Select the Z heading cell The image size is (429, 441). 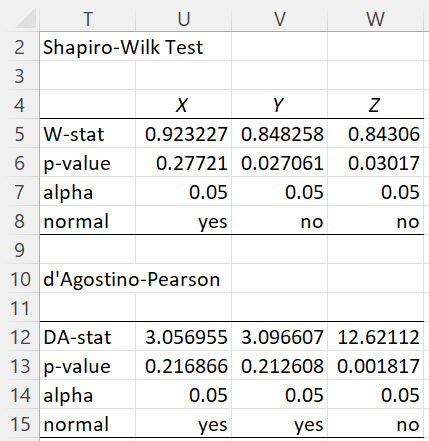(x=375, y=104)
